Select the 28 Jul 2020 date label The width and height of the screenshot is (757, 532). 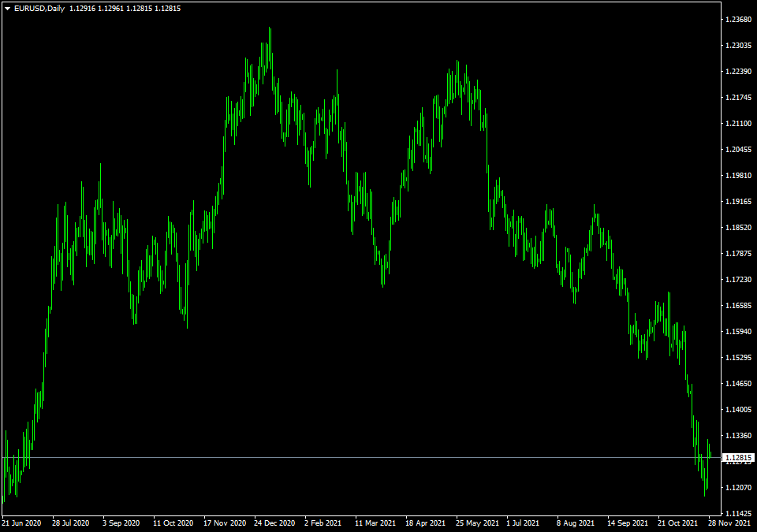click(70, 523)
